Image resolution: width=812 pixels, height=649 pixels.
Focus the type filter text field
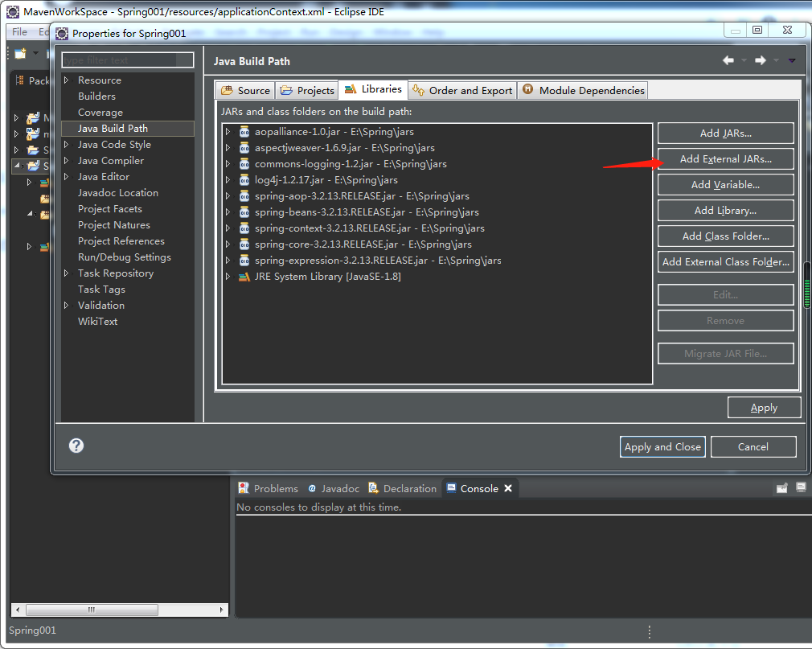[127, 60]
